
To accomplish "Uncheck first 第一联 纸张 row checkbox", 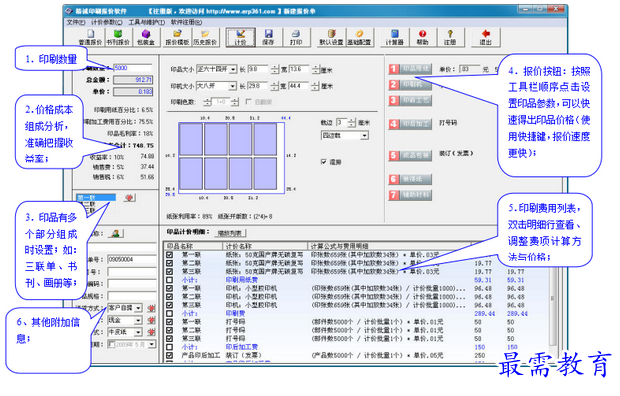I will pyautogui.click(x=170, y=254).
